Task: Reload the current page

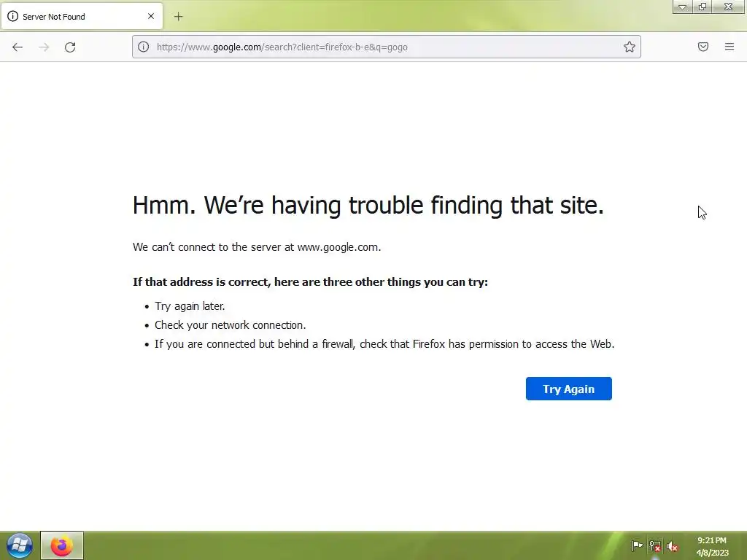Action: point(70,47)
